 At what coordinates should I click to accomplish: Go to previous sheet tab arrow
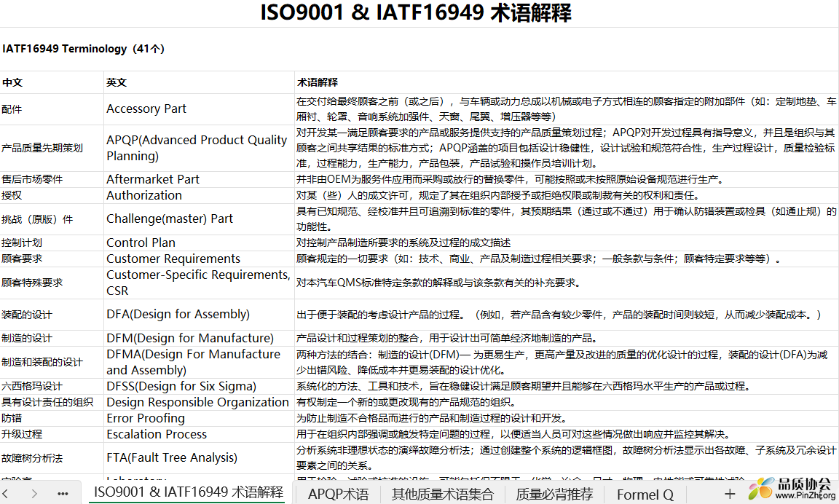click(x=5, y=493)
